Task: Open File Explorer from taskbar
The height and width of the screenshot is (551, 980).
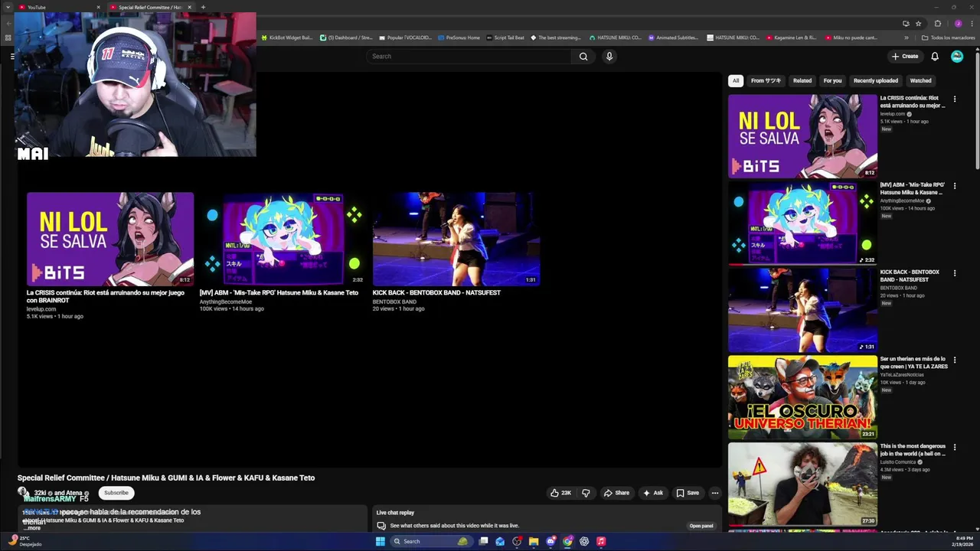Action: (x=534, y=541)
